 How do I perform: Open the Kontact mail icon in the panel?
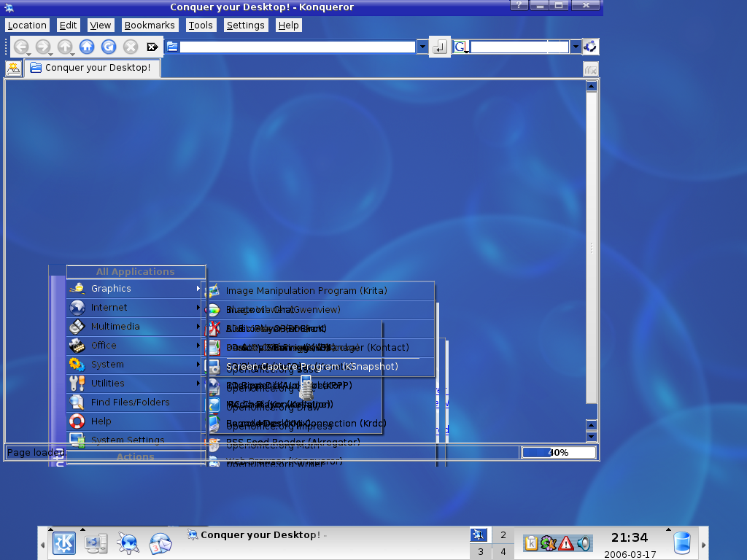160,543
